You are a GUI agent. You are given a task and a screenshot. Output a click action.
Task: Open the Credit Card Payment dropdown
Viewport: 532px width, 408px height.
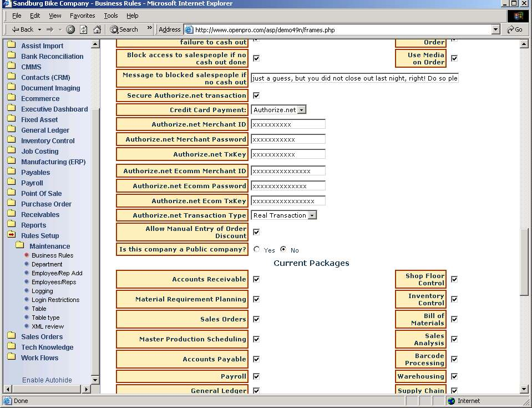(301, 110)
